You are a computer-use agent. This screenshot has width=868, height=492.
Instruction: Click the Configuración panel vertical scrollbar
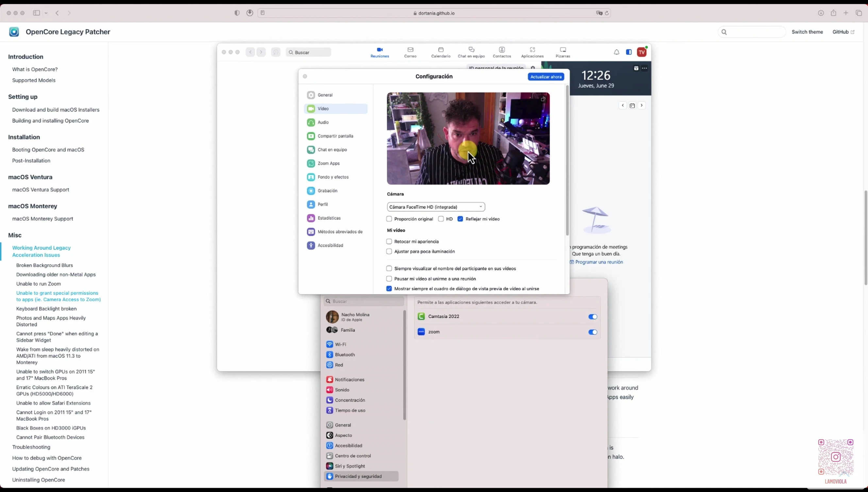(567, 161)
